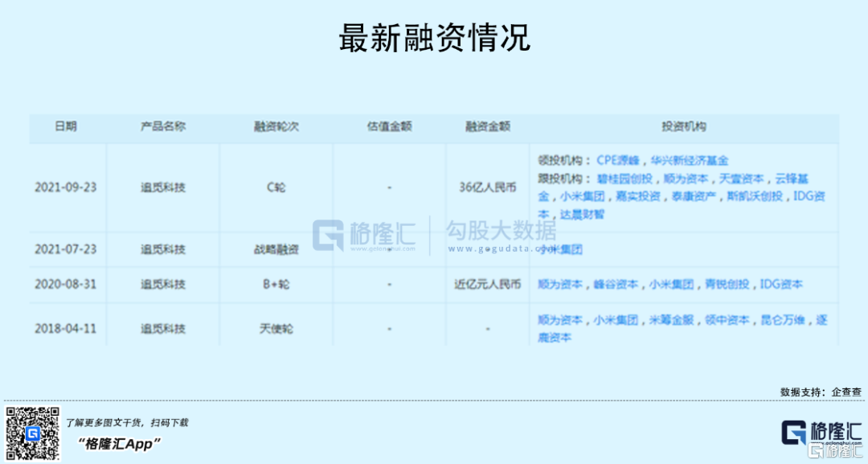The width and height of the screenshot is (868, 464).
Task: Click the 领投机构 label
Action: coord(559,161)
